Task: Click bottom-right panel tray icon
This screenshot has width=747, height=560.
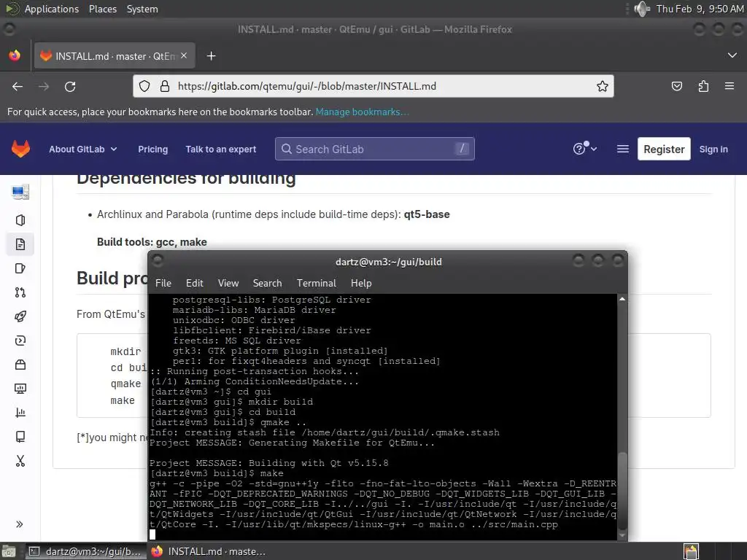Action: [691, 551]
